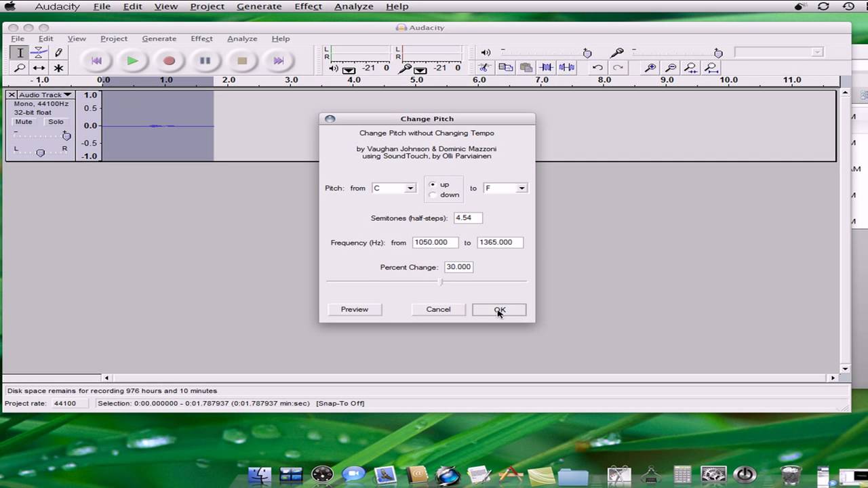Open Trash in the Dock
This screenshot has height=488, width=868.
(x=790, y=474)
